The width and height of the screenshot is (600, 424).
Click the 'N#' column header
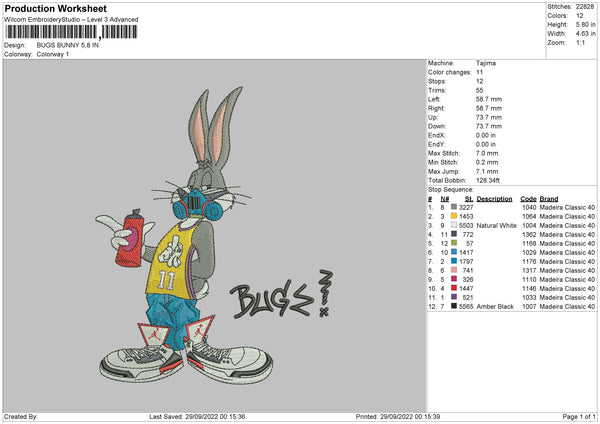point(445,199)
